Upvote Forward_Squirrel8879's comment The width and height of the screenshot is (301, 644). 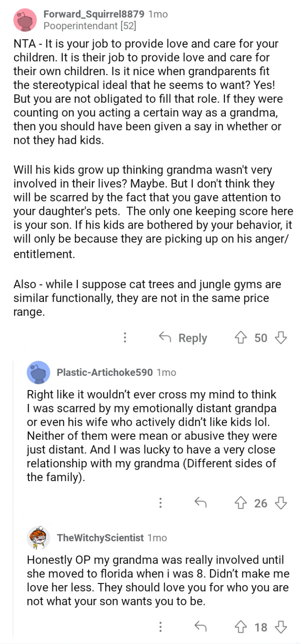(240, 338)
